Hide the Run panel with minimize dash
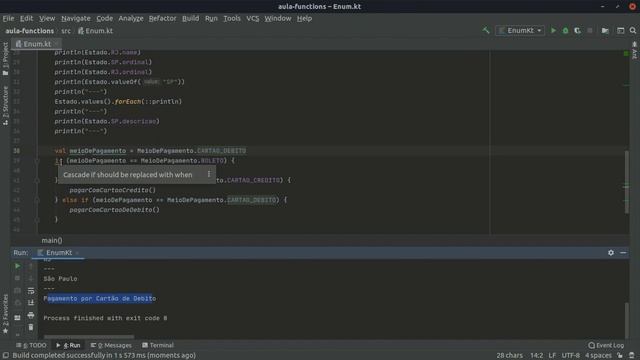The image size is (640, 360). click(623, 253)
